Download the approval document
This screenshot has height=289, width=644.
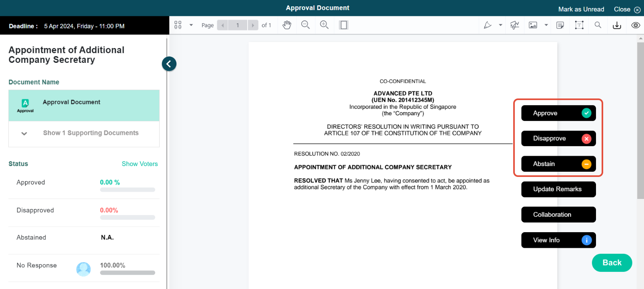point(617,25)
